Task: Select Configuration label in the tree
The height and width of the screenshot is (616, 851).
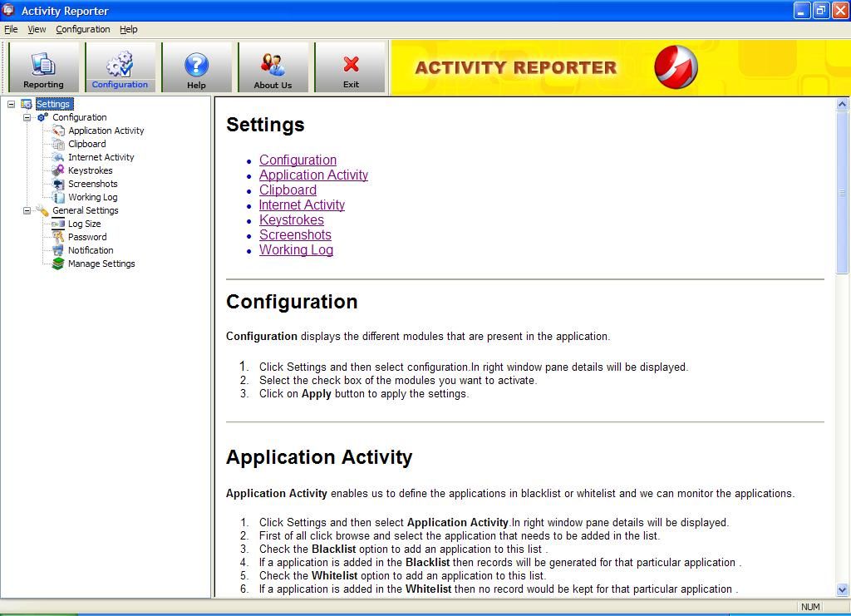Action: 79,117
